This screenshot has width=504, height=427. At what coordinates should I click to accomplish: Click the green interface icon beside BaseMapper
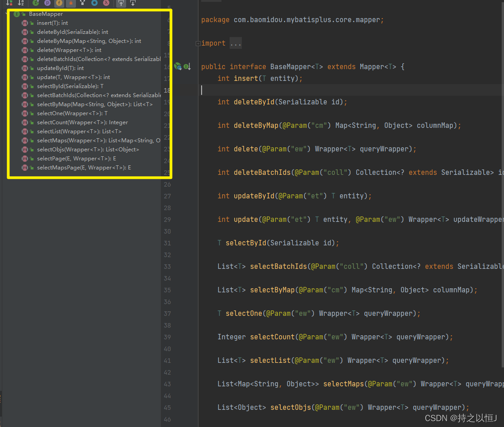coord(17,14)
